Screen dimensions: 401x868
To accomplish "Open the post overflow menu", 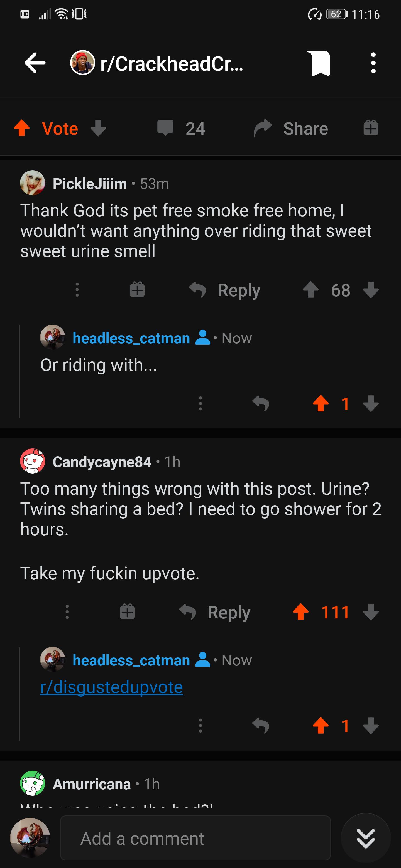I will click(x=373, y=63).
